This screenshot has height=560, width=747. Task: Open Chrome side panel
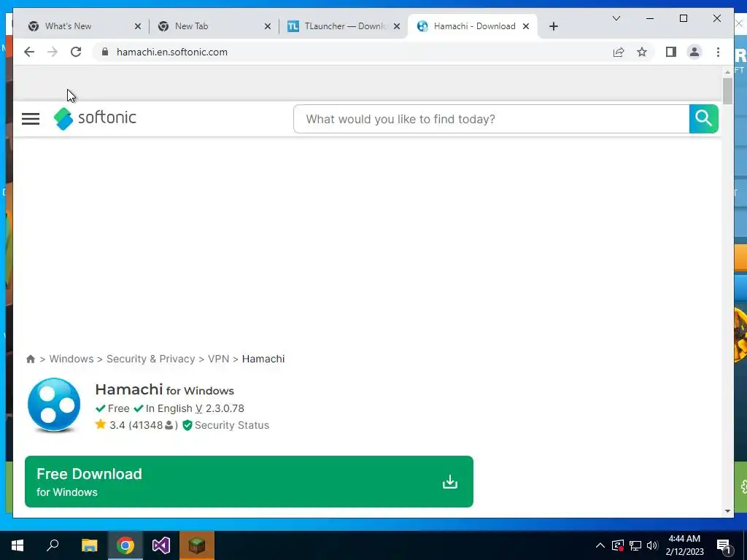(x=671, y=52)
